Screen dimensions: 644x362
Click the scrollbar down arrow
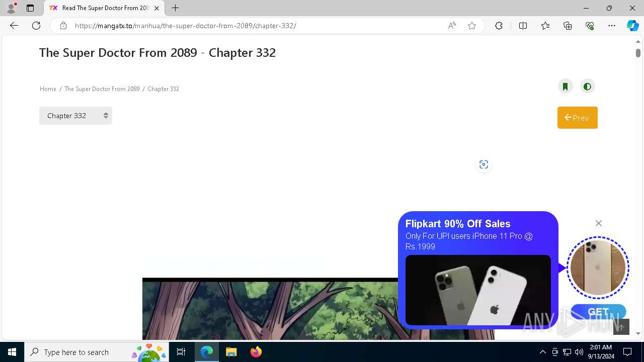[x=638, y=333]
